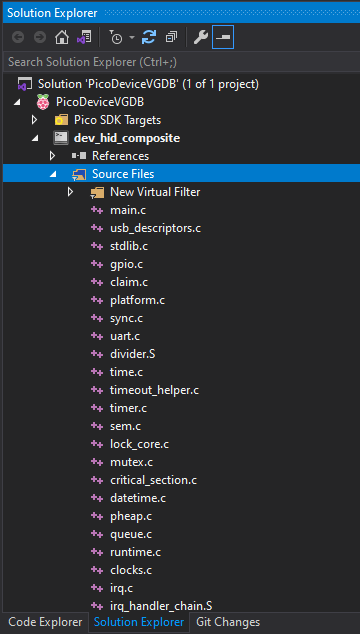Click the Home icon in Solution Explorer toolbar
Viewport: 360px width, 634px height.
coord(62,38)
